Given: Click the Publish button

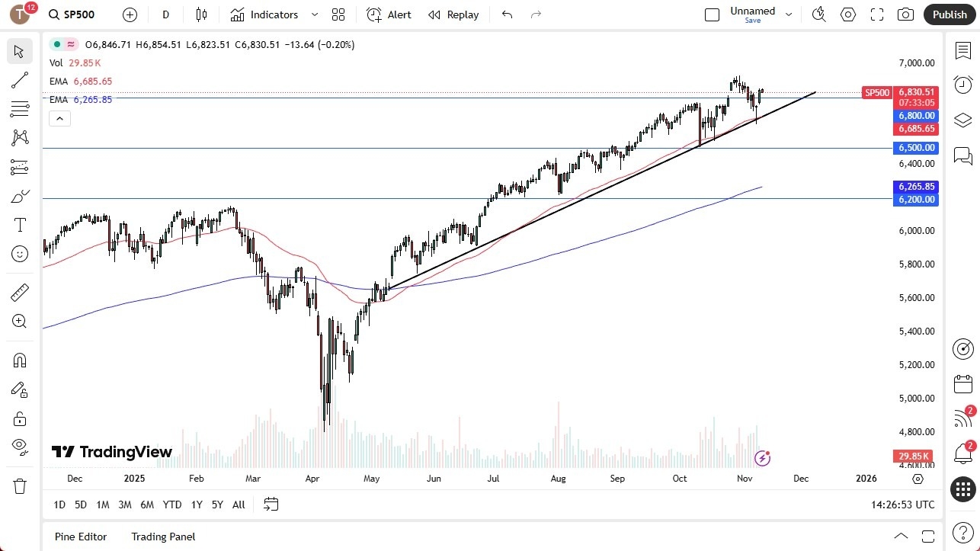Looking at the screenshot, I should click(x=949, y=14).
